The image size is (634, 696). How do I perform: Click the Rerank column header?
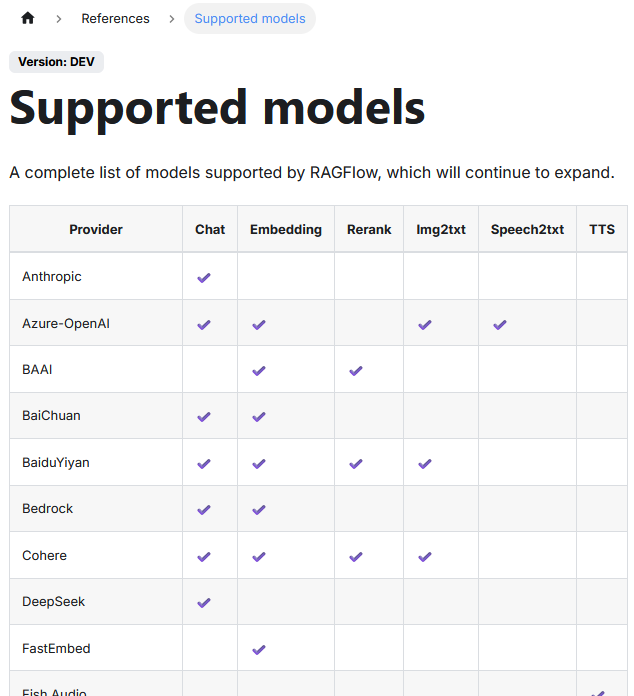[369, 229]
